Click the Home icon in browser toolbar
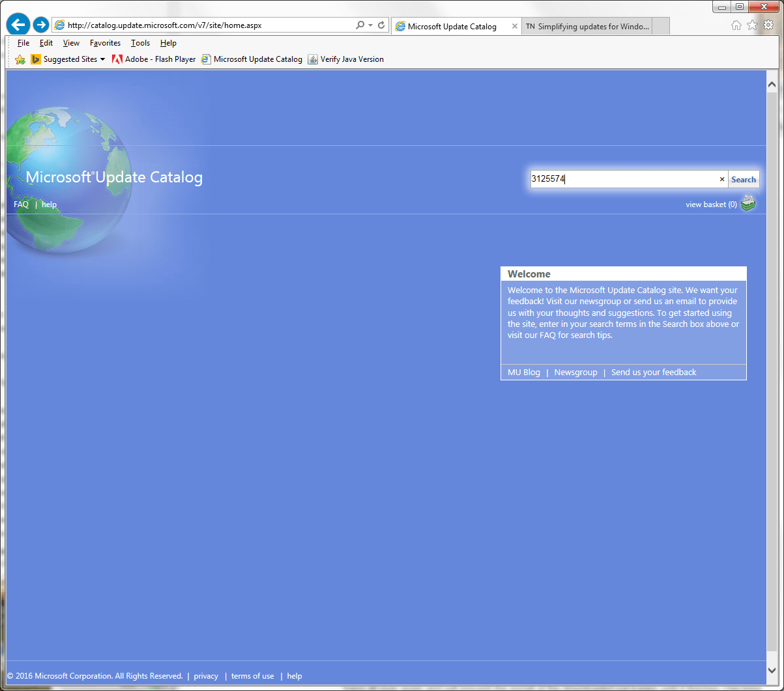784x691 pixels. [736, 25]
